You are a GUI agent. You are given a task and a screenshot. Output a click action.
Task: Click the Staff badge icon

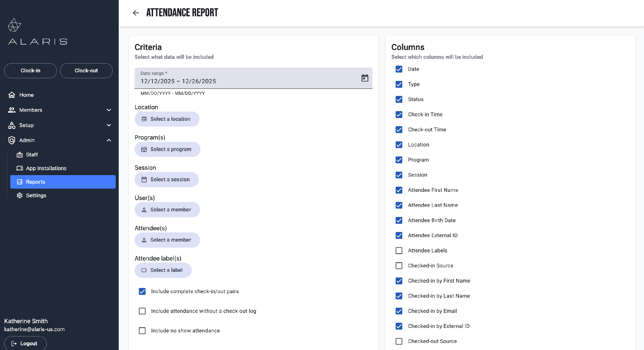pyautogui.click(x=20, y=155)
